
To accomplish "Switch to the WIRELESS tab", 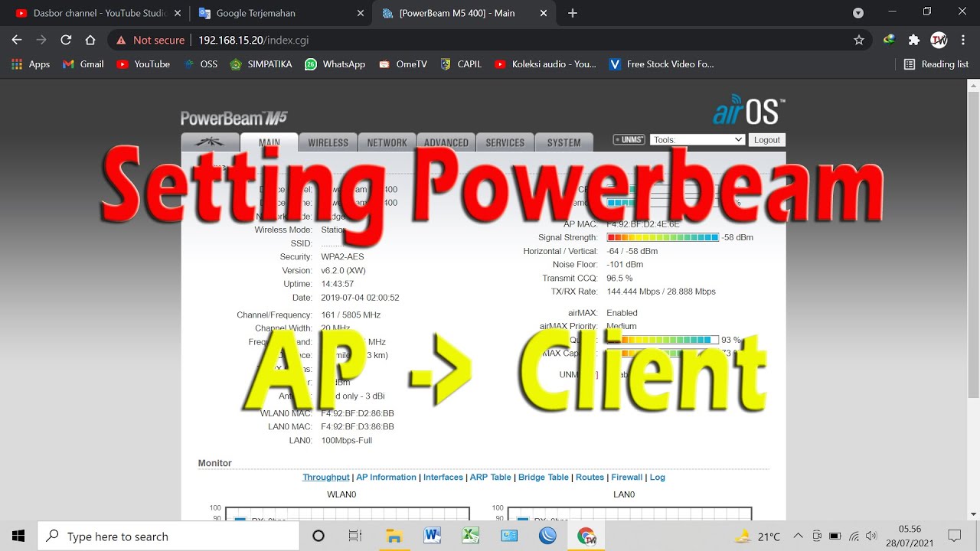I will coord(328,142).
